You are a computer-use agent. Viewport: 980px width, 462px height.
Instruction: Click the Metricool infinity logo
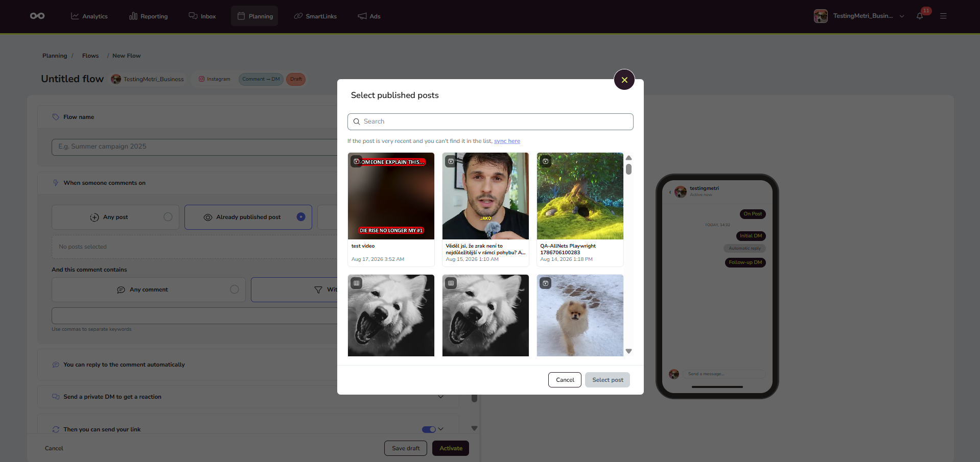point(37,16)
